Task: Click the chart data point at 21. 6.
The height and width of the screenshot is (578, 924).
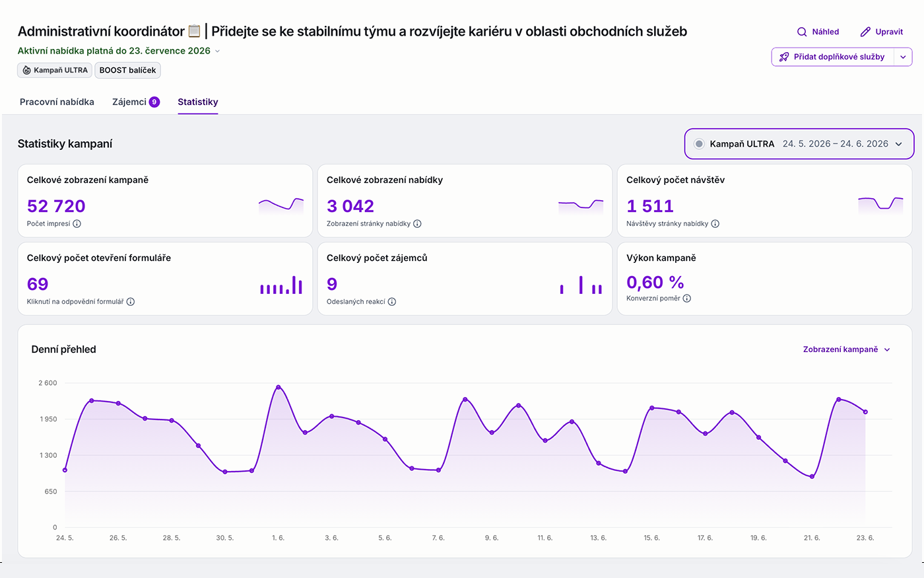Action: pos(812,477)
